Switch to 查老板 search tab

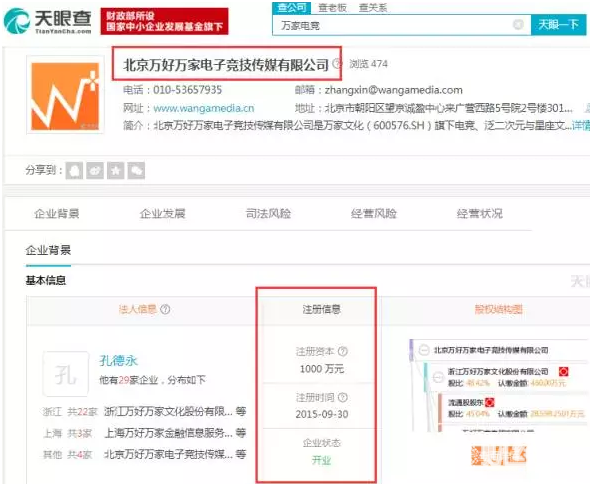332,8
